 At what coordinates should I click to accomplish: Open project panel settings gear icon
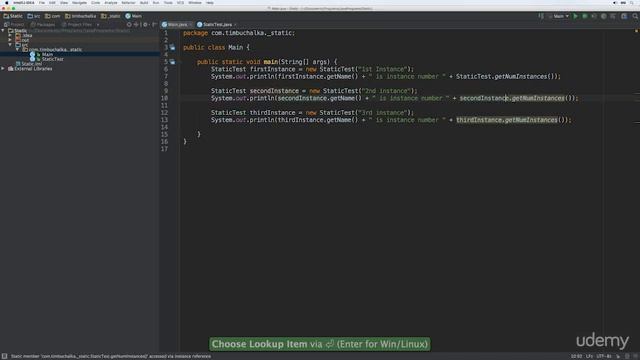(145, 24)
